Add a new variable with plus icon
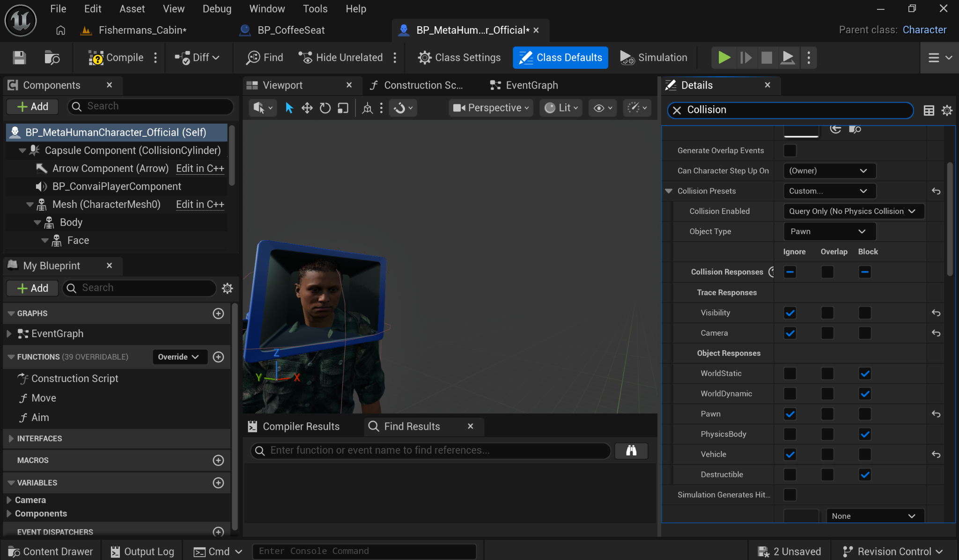Screen dimensions: 959x560 [x=218, y=483]
